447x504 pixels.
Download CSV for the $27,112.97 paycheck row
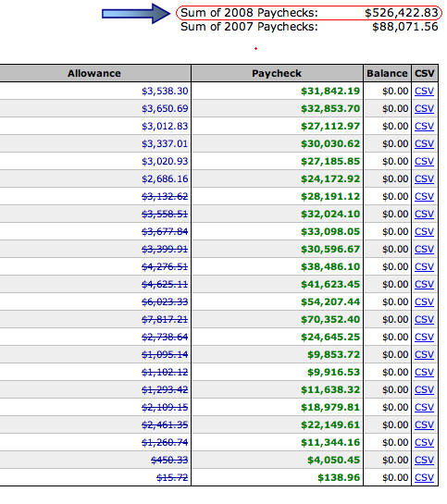pyautogui.click(x=424, y=127)
